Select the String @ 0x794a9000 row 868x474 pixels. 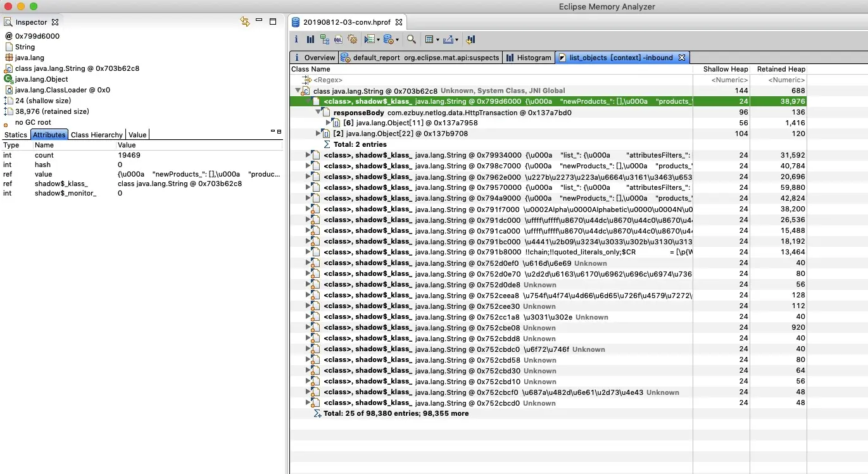[549, 198]
